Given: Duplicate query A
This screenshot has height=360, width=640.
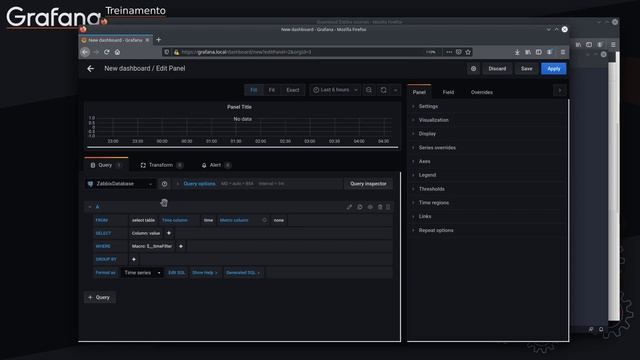Looking at the screenshot, I should point(360,207).
